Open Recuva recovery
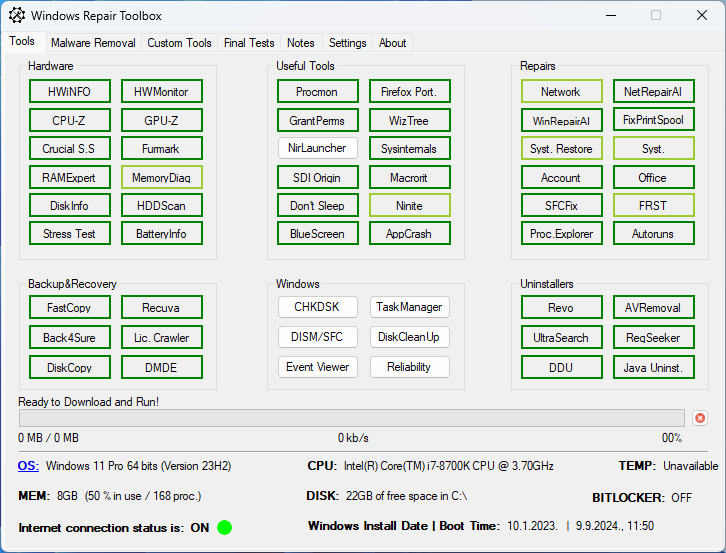Screen dimensions: 726x553 (x=162, y=307)
